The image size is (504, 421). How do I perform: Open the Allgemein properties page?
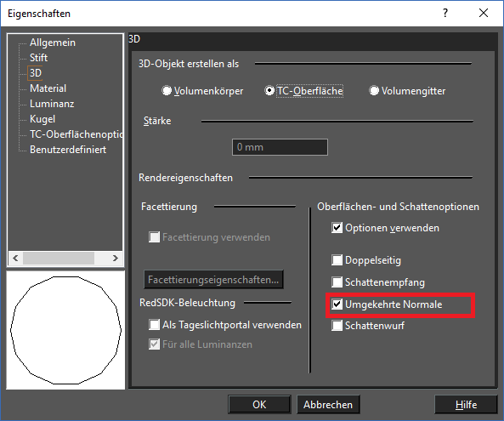pos(53,43)
